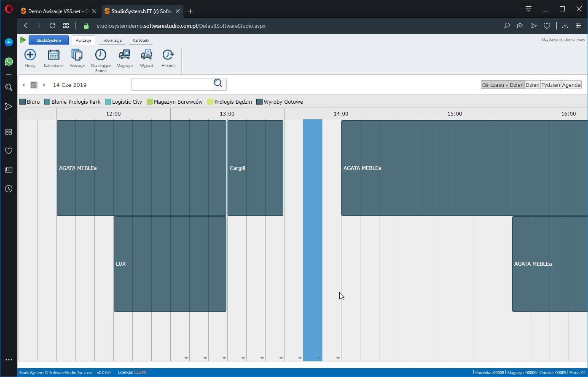Screen dimensions: 588x377
Task: Go to next day arrow
Action: [x=44, y=85]
